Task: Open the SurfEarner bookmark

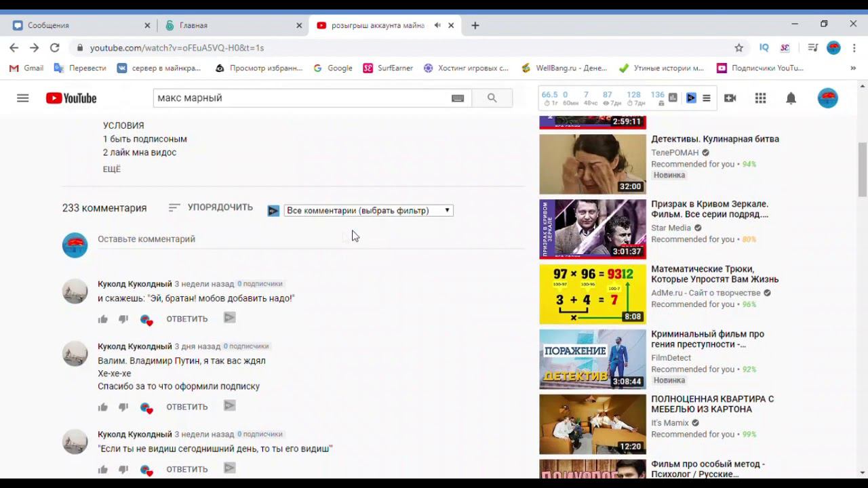Action: (x=388, y=68)
